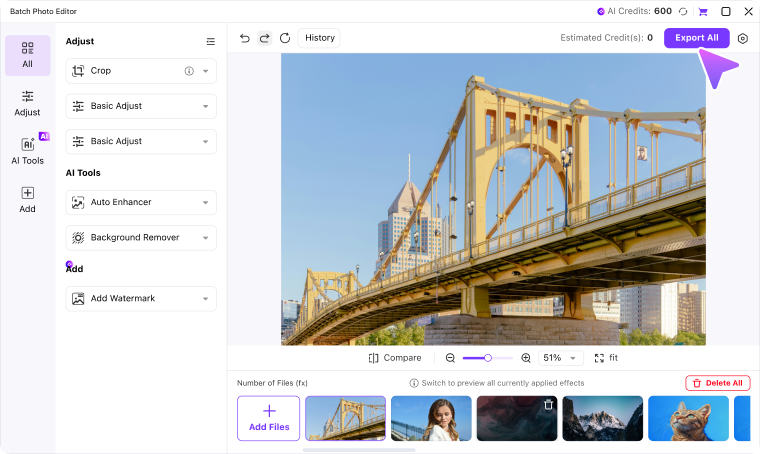The width and height of the screenshot is (760, 454).
Task: Click the "AI Tools" section heading
Action: coord(83,173)
